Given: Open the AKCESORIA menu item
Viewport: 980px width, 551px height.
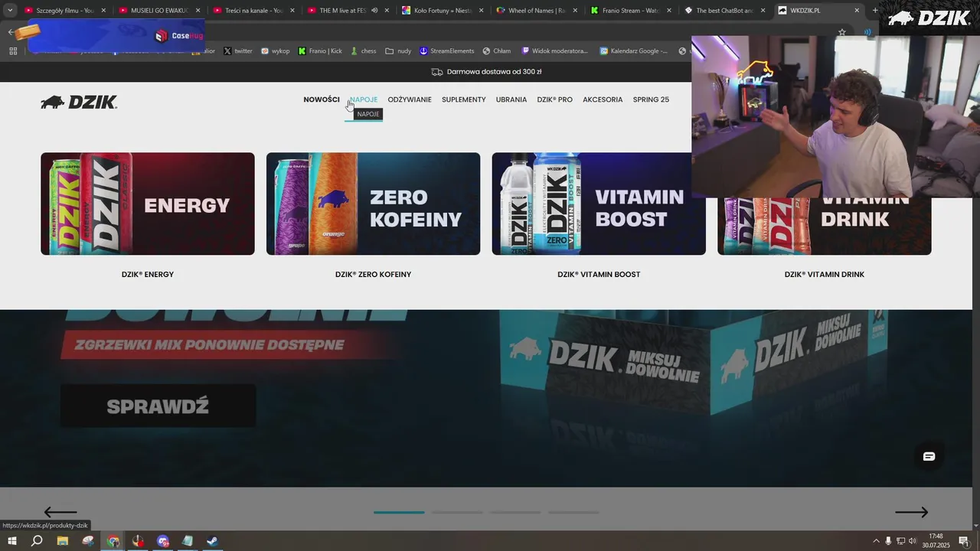Looking at the screenshot, I should click(603, 99).
